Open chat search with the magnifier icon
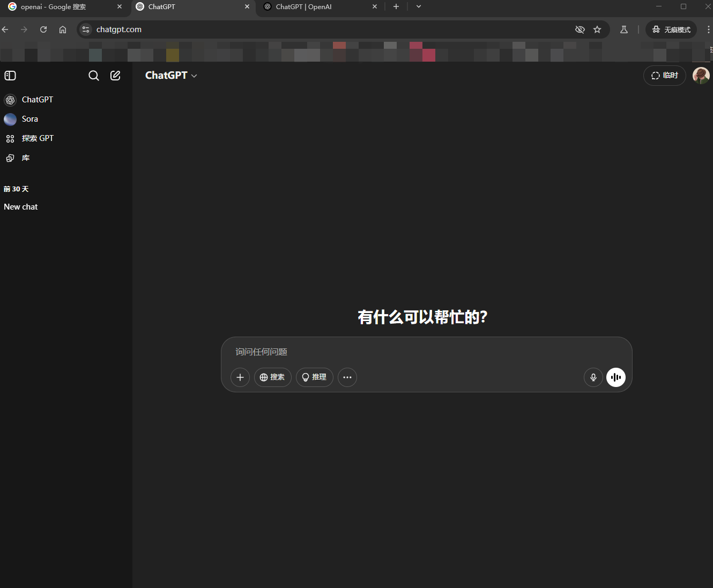The height and width of the screenshot is (588, 713). [94, 76]
